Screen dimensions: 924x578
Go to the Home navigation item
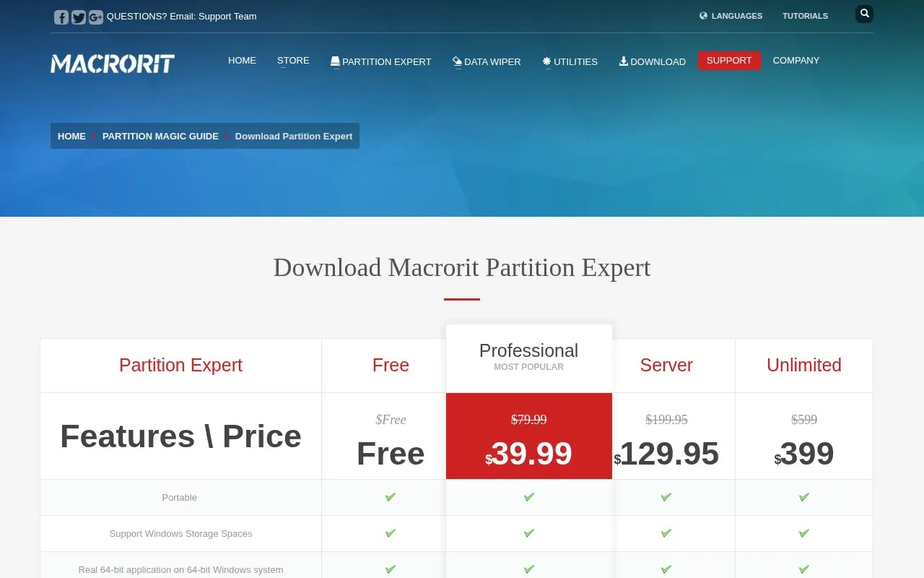(242, 61)
